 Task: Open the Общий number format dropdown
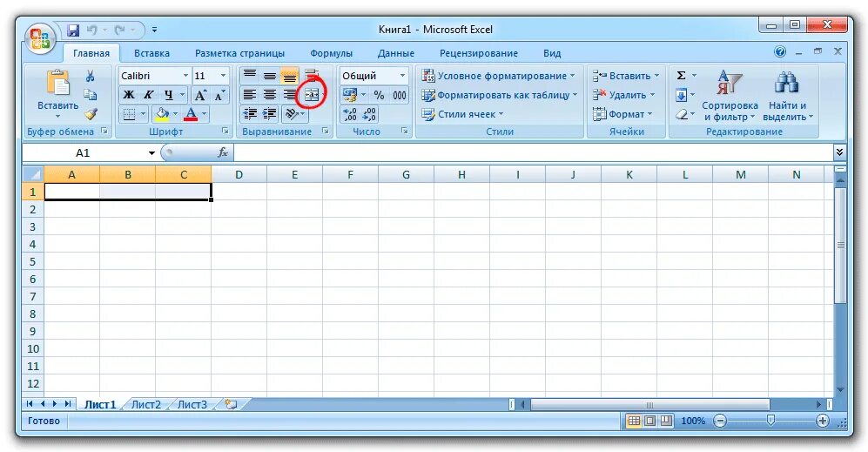(402, 75)
